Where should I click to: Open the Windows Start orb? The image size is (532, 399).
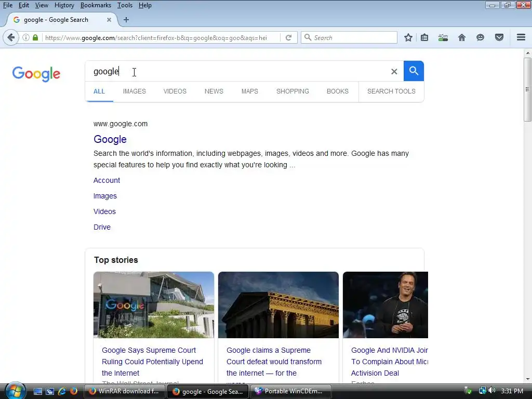[x=15, y=391]
